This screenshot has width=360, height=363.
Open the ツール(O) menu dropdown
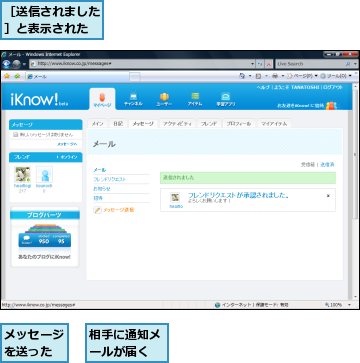[336, 76]
